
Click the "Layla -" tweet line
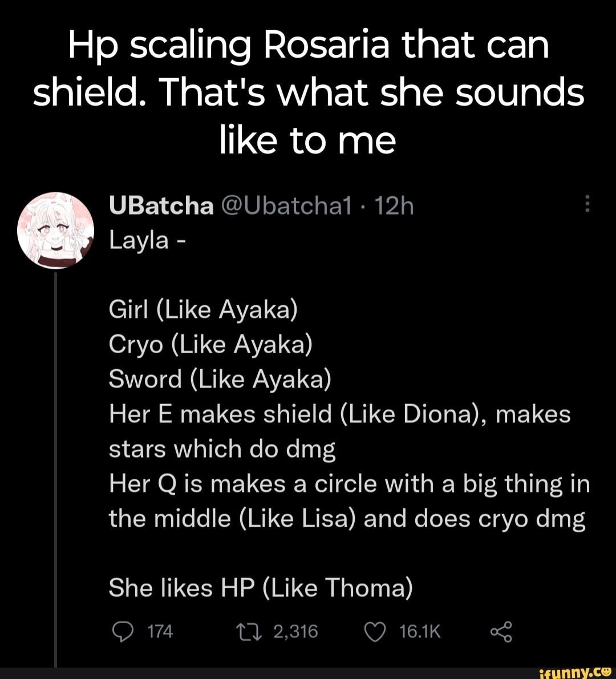tap(146, 240)
